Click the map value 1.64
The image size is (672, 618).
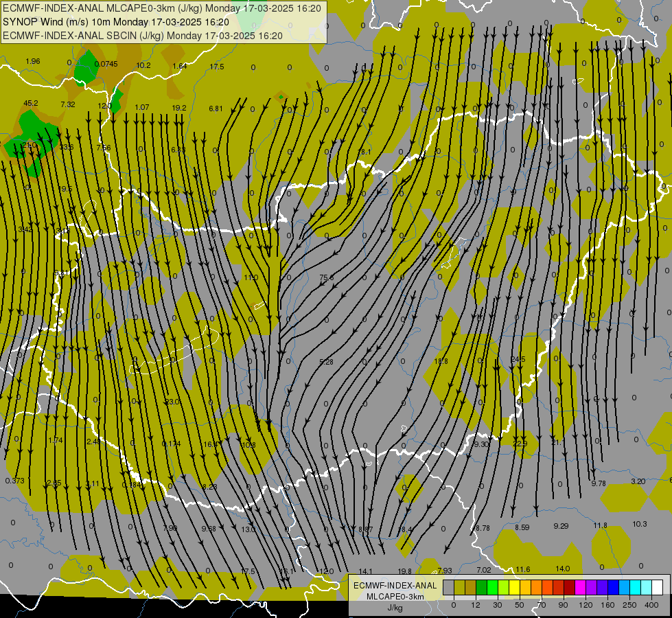[x=180, y=66]
